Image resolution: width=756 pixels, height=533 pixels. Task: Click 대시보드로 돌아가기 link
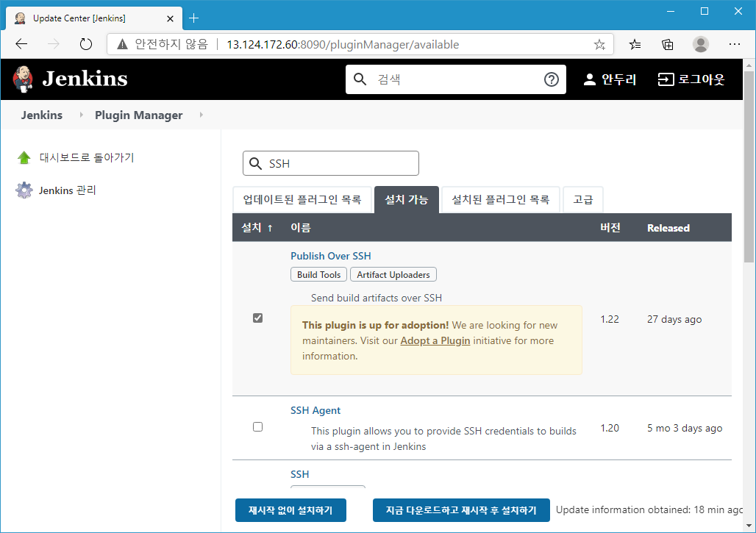tap(87, 157)
